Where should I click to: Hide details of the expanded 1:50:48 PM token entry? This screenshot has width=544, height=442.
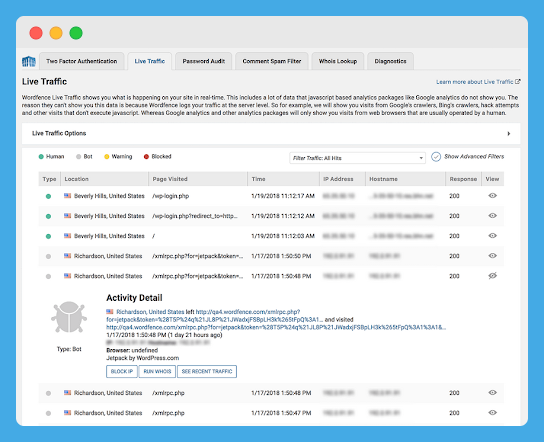492,276
